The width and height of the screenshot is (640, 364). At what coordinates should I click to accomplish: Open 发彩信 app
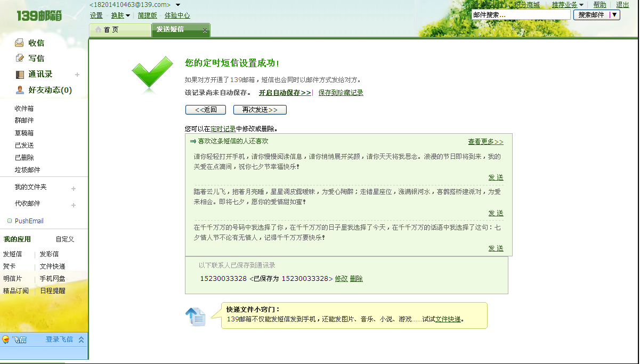point(49,254)
